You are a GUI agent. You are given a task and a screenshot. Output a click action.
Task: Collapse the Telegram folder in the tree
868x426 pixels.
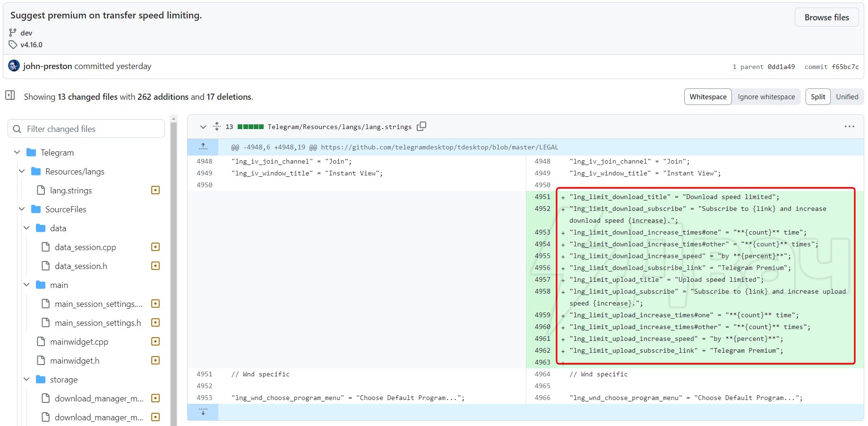point(17,152)
